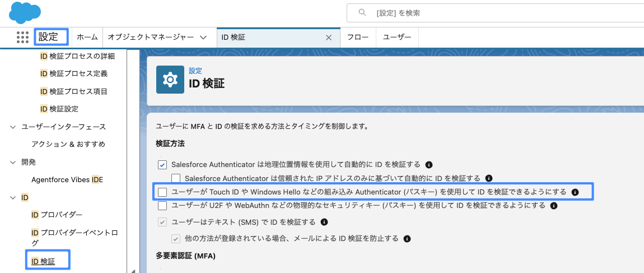Enable Touch ID / Windows Hello built-in Authenticator
This screenshot has height=273, width=644.
[x=162, y=192]
